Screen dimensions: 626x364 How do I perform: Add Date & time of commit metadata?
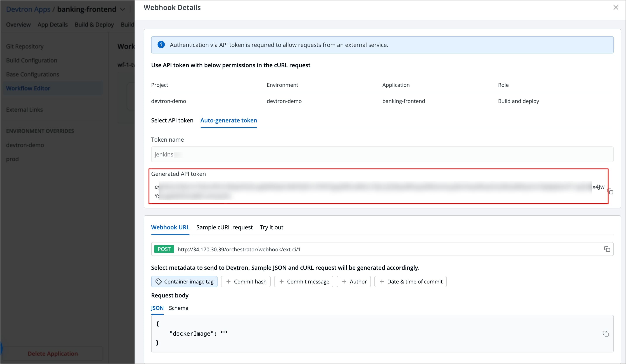pyautogui.click(x=410, y=281)
